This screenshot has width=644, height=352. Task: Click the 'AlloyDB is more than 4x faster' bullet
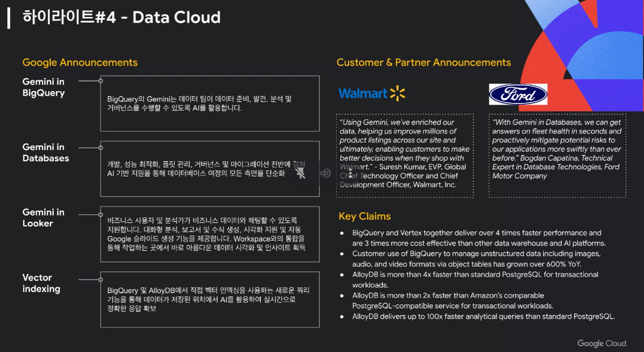point(475,280)
